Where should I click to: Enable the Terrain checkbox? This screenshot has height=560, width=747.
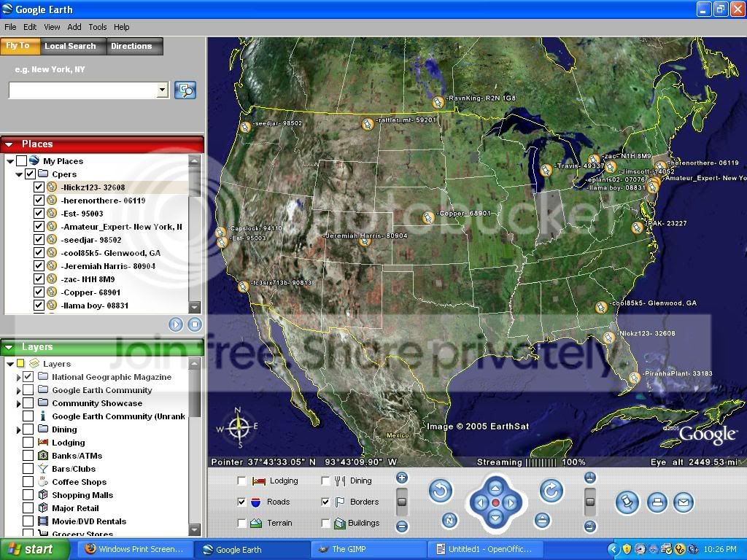click(241, 524)
